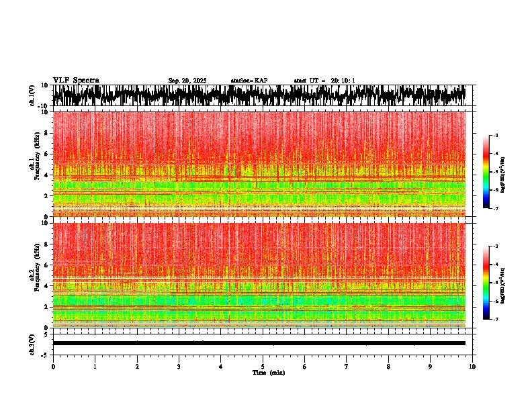Click the "5" tick on ch.3(V) axis
The width and height of the screenshot is (532, 411).
pos(47,334)
